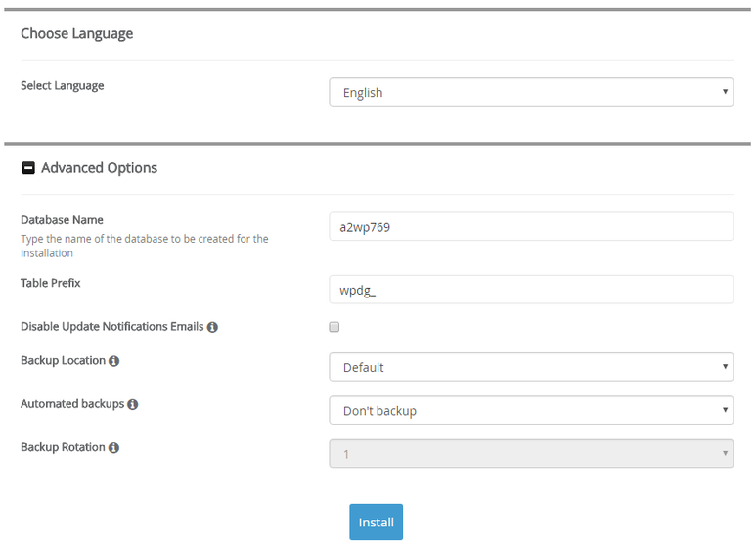This screenshot has width=756, height=548.
Task: Enable the Disable Update Notifications Emails checkbox
Action: 334,327
